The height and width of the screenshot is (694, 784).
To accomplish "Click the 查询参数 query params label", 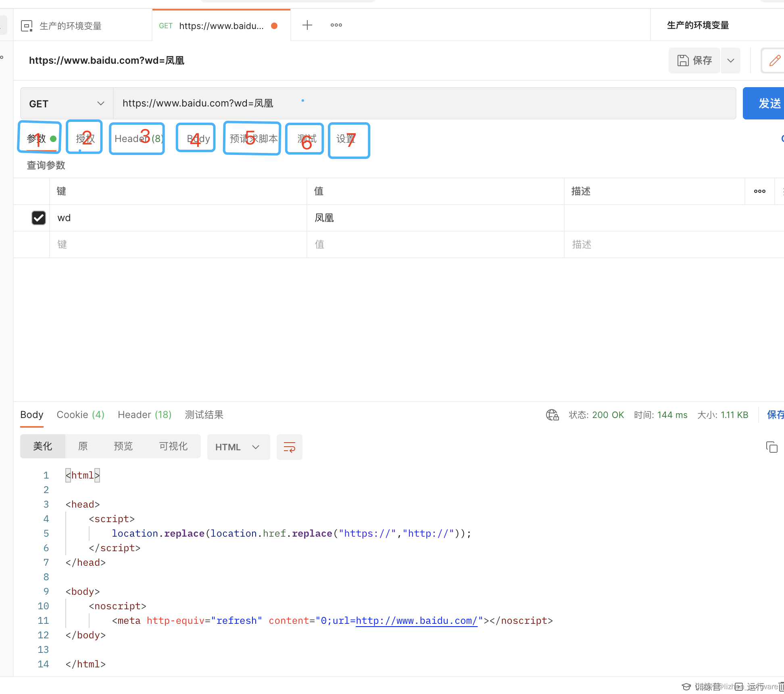I will [46, 165].
